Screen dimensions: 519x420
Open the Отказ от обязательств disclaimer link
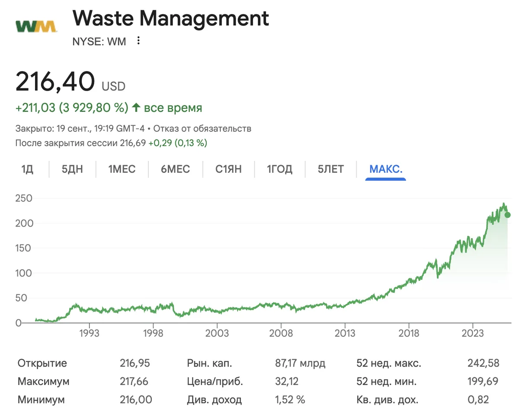(202, 129)
